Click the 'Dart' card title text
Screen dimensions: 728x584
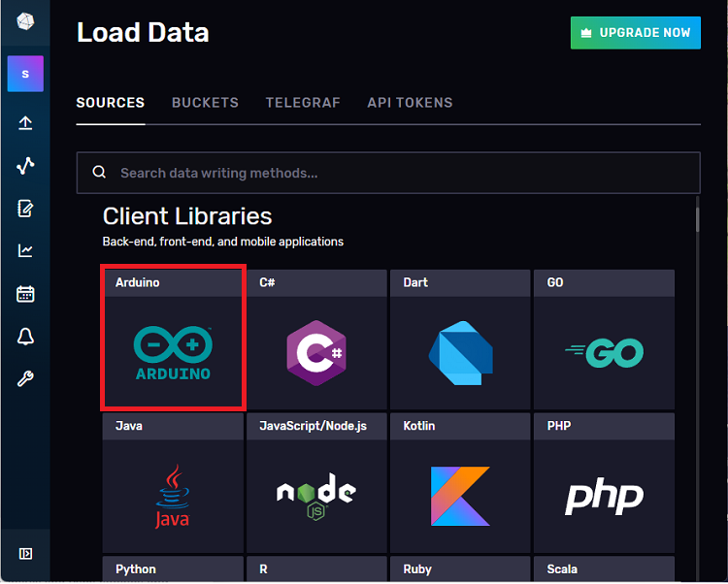(415, 282)
